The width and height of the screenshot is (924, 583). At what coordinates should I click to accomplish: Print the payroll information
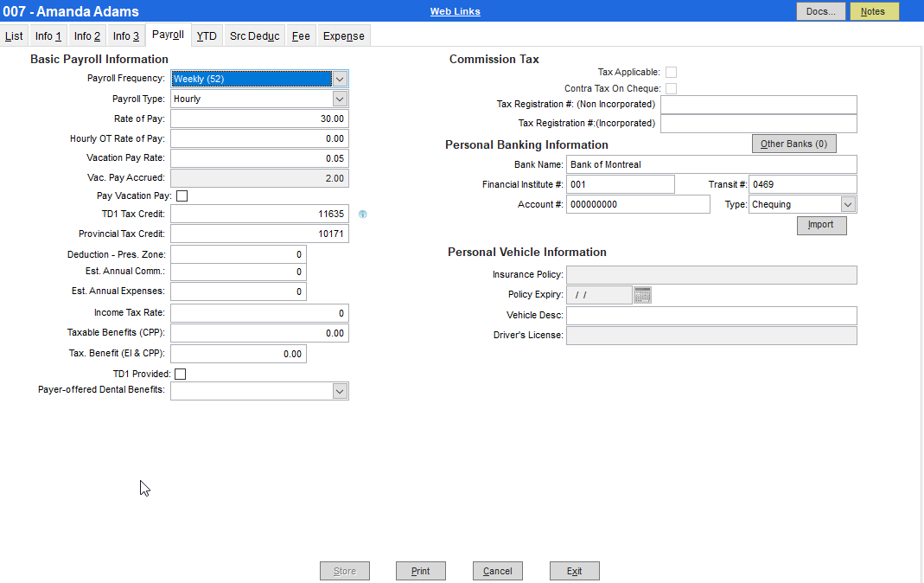(x=421, y=571)
